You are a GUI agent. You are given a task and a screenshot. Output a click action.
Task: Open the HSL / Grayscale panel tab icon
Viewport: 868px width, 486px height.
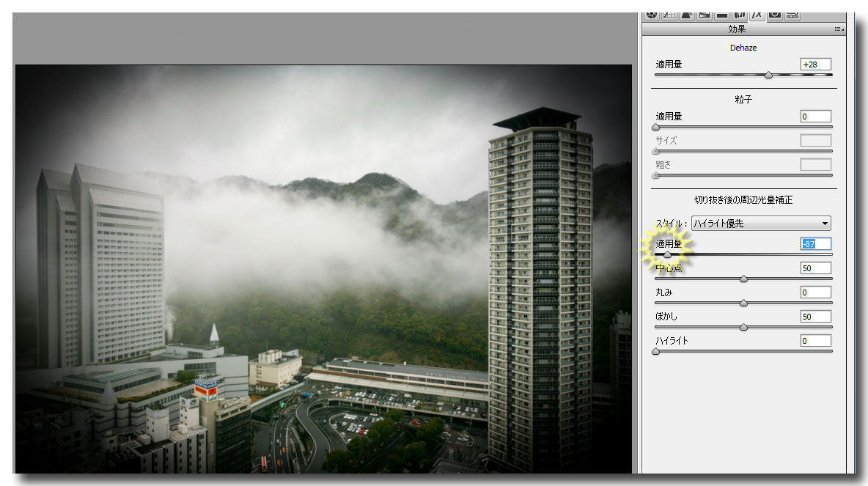point(705,14)
